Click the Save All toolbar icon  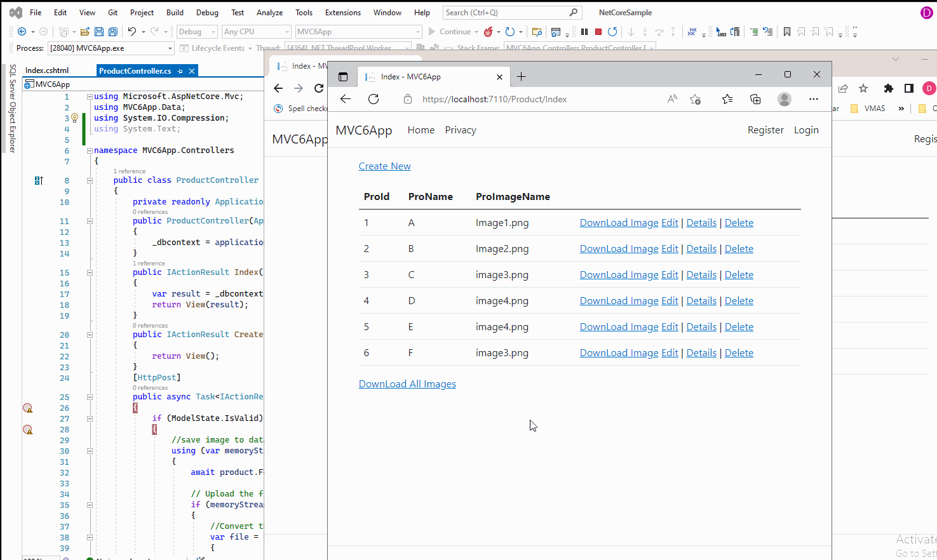tap(113, 32)
